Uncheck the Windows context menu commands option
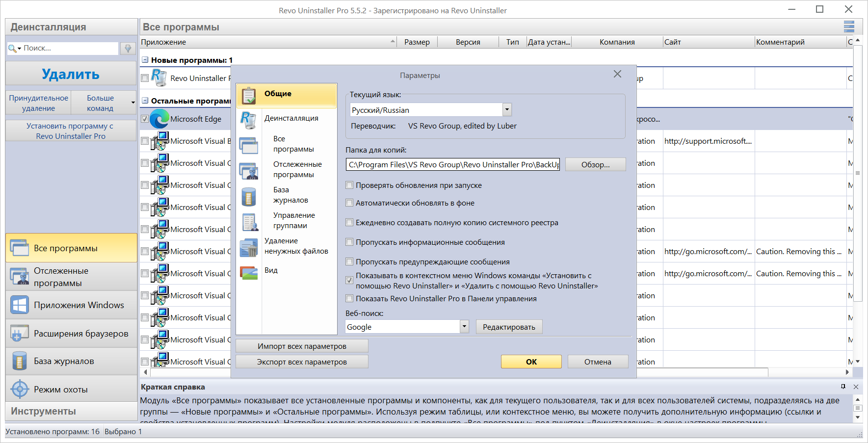This screenshot has height=443, width=868. coord(349,280)
